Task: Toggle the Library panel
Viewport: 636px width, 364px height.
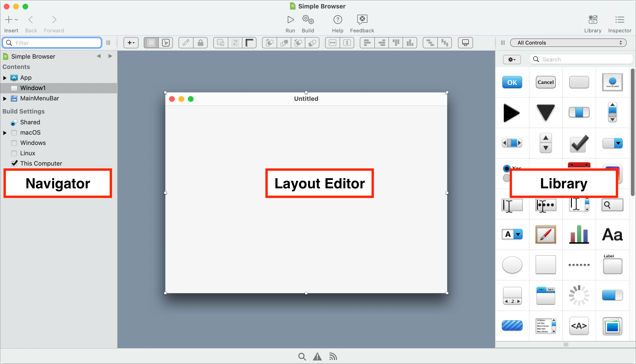Action: pos(593,23)
